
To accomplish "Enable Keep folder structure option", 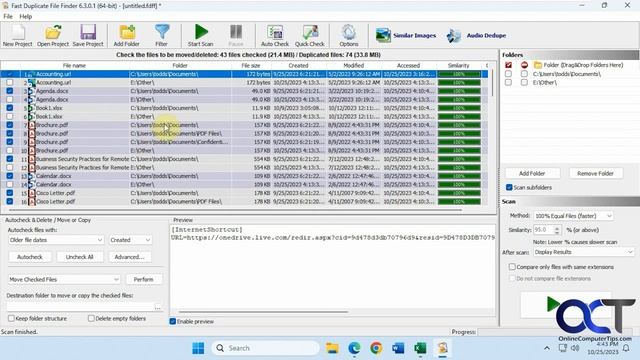I will coord(11,318).
